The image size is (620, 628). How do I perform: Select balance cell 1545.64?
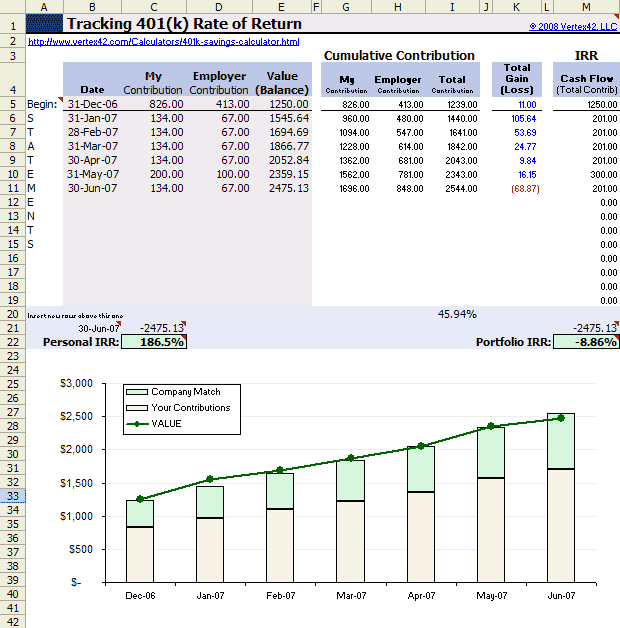point(282,118)
